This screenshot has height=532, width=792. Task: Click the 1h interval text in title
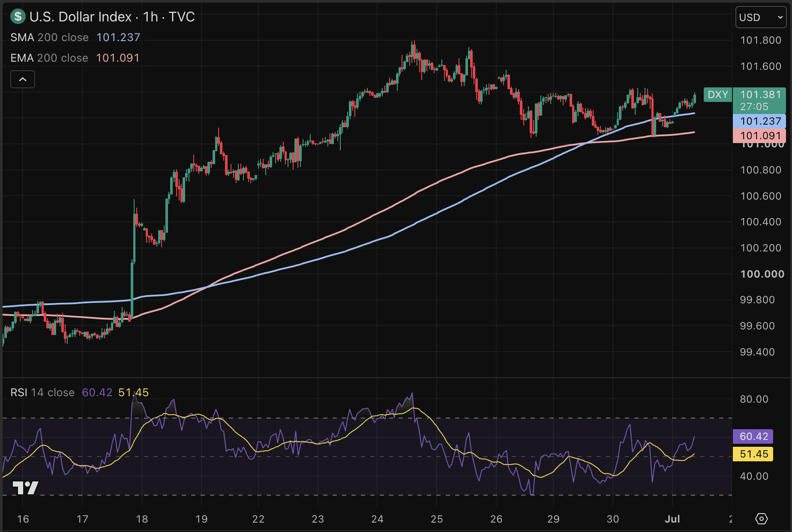point(150,17)
